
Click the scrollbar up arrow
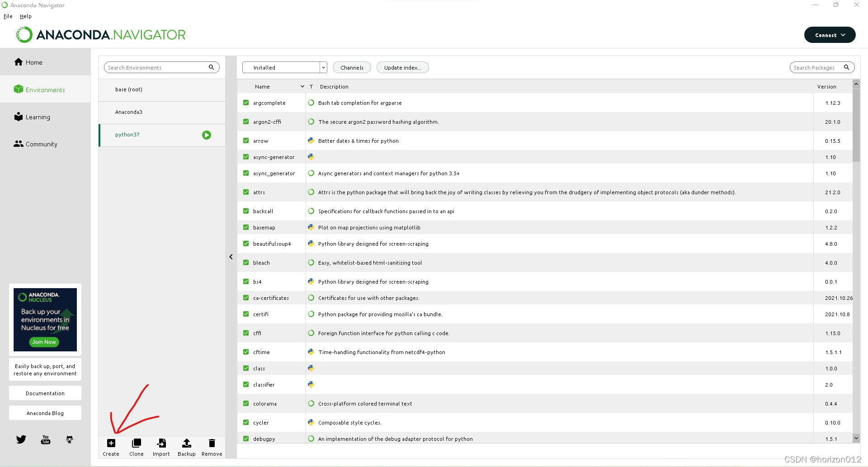coord(856,84)
